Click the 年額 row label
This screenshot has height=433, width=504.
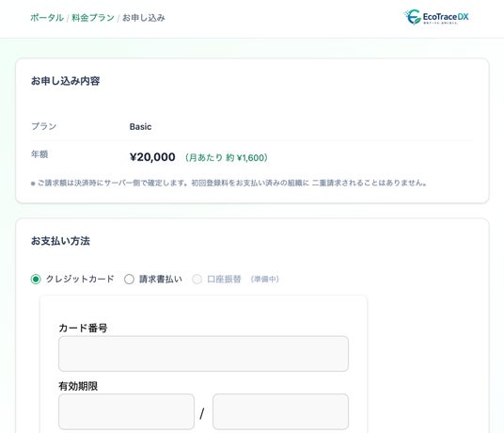(x=39, y=154)
